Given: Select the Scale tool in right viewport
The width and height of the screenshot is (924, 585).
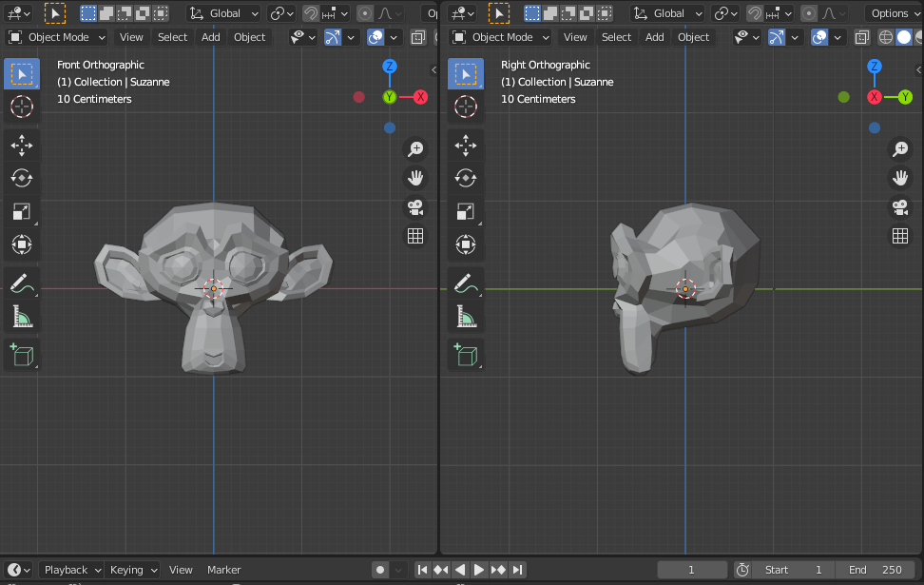Looking at the screenshot, I should [x=466, y=211].
